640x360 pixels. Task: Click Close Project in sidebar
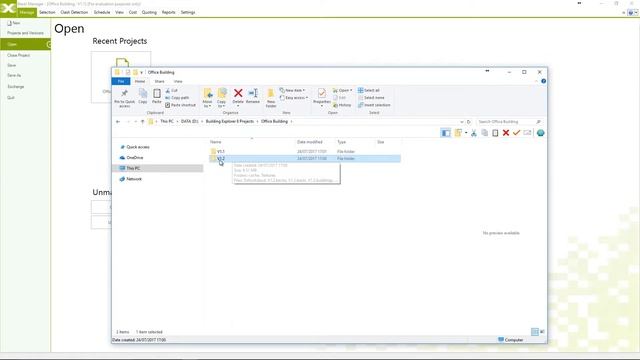(x=18, y=55)
